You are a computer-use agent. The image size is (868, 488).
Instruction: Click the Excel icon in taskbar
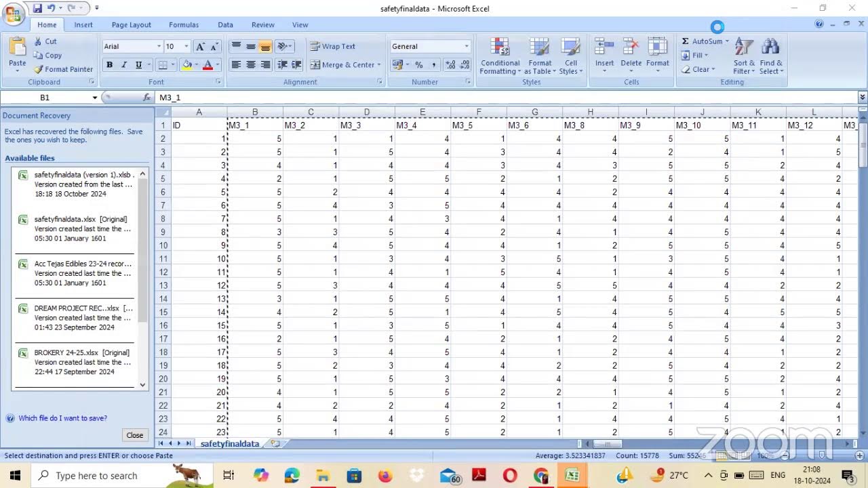572,476
